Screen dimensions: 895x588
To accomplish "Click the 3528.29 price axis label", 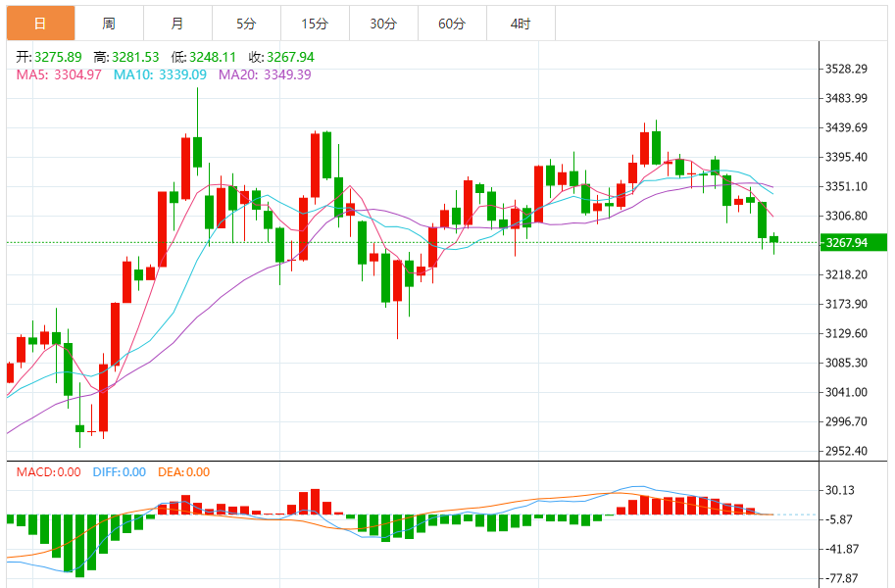I will pos(847,69).
